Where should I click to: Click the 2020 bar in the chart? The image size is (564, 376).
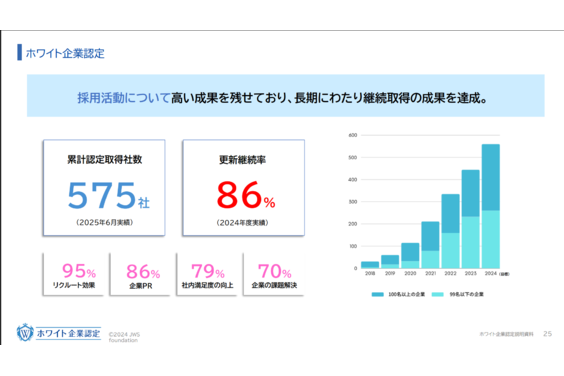point(410,255)
